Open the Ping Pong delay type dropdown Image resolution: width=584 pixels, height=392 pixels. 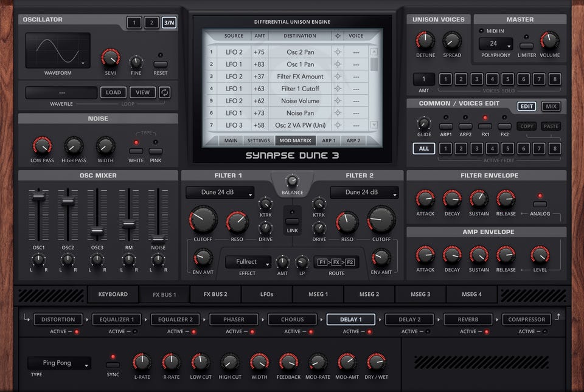click(59, 363)
